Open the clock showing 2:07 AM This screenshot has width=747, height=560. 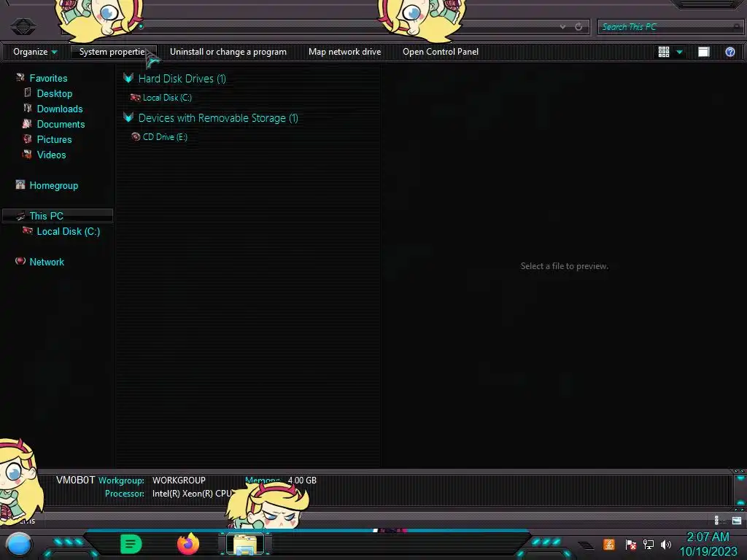[x=708, y=544]
